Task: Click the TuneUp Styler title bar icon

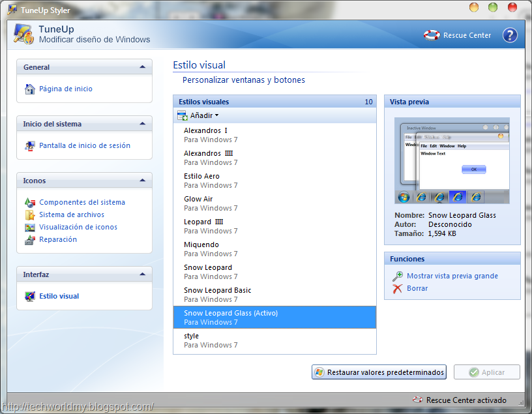Action: pos(12,10)
